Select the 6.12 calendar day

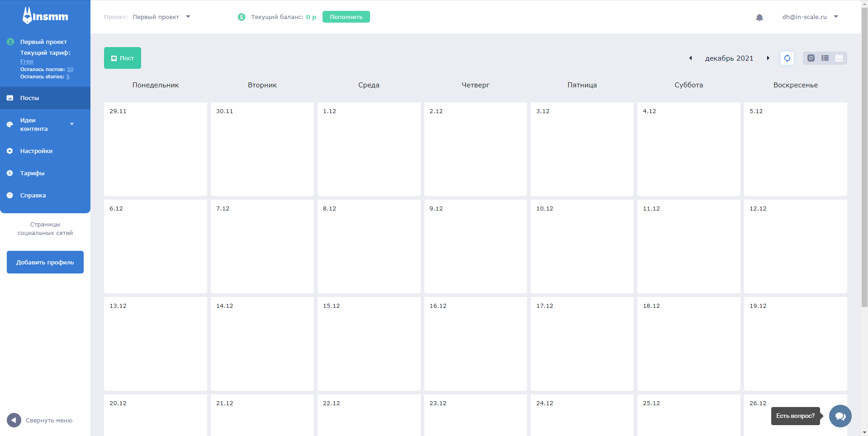pos(156,246)
